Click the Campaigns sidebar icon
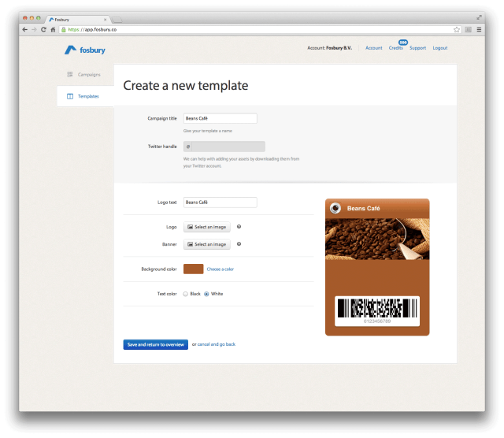504x438 pixels. click(x=70, y=74)
